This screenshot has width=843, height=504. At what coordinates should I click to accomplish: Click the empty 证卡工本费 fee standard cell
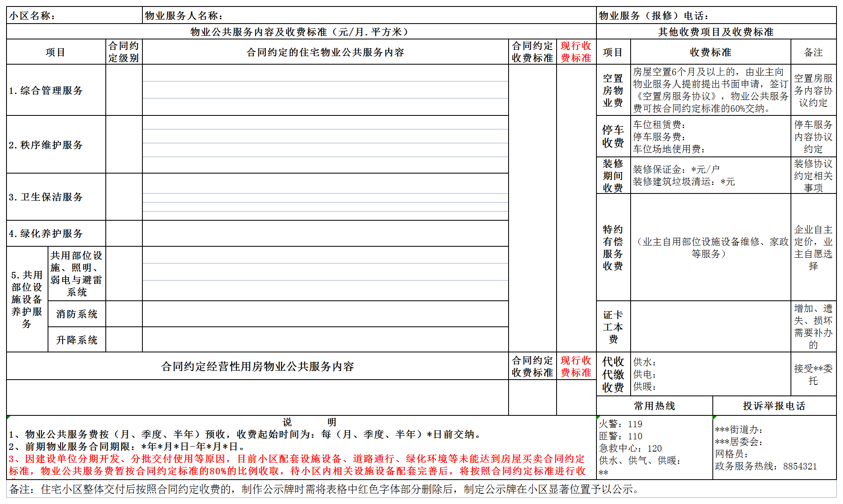(710, 327)
